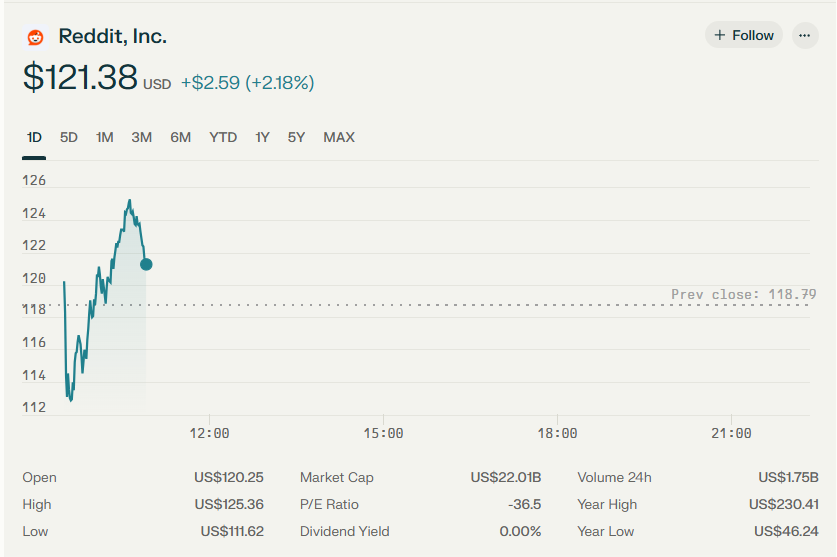Show the 3M chart range

pyautogui.click(x=142, y=138)
